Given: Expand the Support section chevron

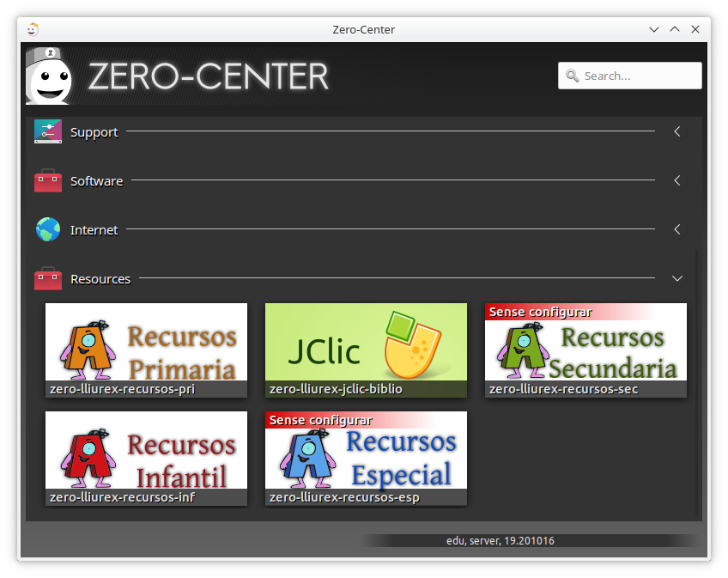Looking at the screenshot, I should click(x=677, y=131).
